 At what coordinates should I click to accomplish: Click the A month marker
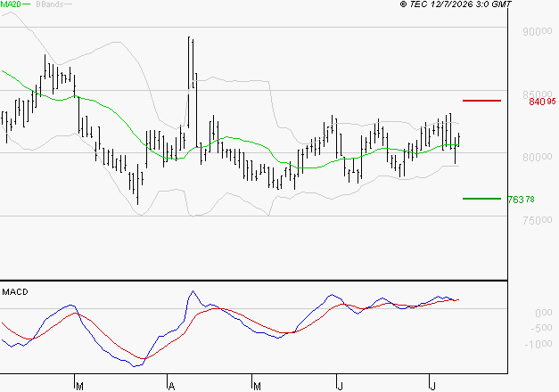point(171,387)
